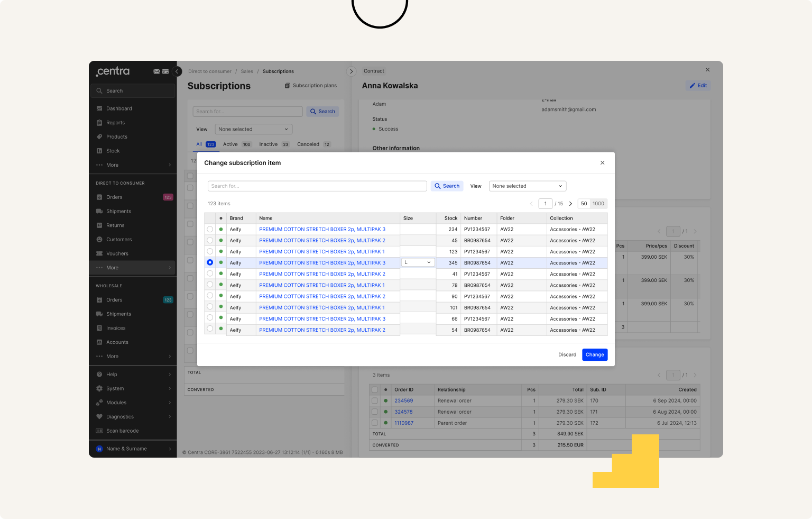Open the View dropdown in the dialog
This screenshot has height=519, width=812.
pyautogui.click(x=527, y=186)
